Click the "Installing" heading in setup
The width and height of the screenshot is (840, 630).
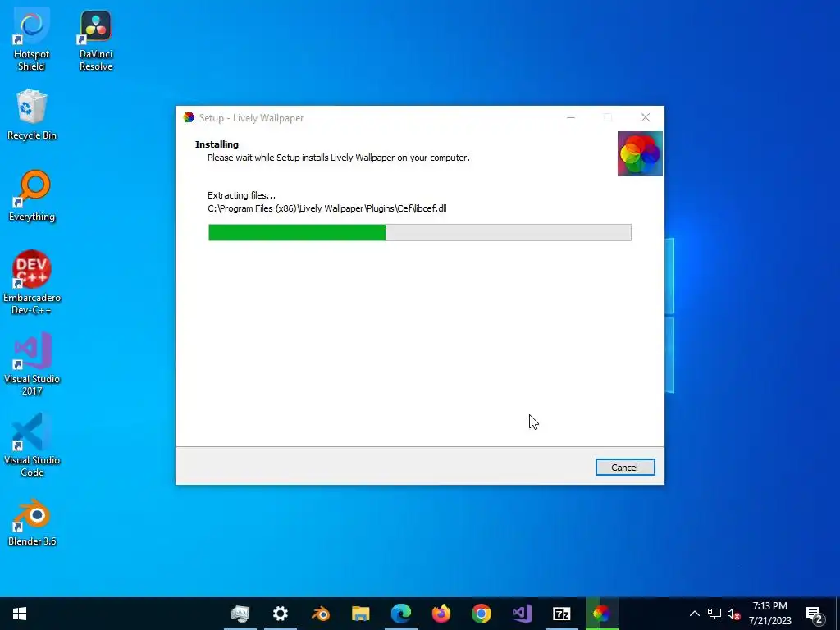click(x=217, y=144)
